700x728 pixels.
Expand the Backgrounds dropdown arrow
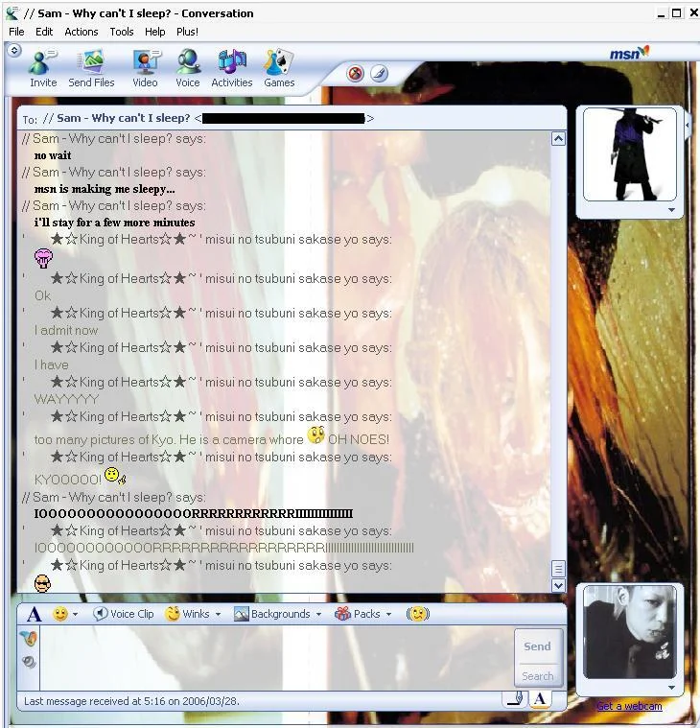[318, 614]
